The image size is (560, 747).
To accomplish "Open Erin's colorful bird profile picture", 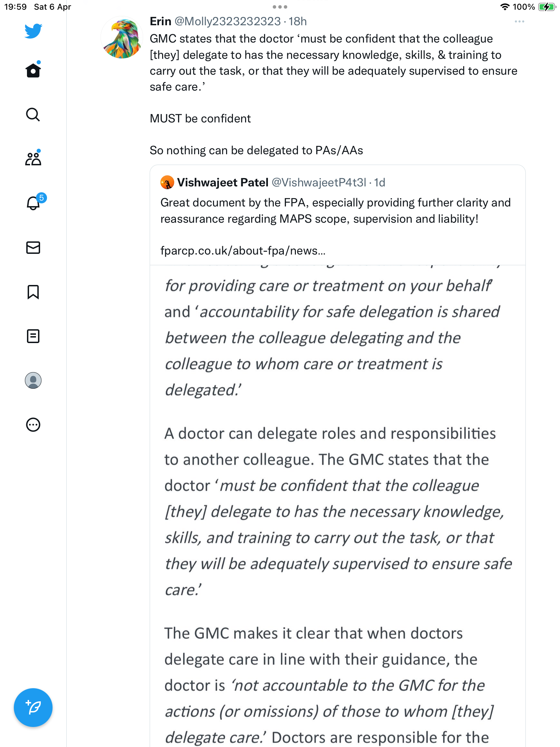I will pos(122,37).
